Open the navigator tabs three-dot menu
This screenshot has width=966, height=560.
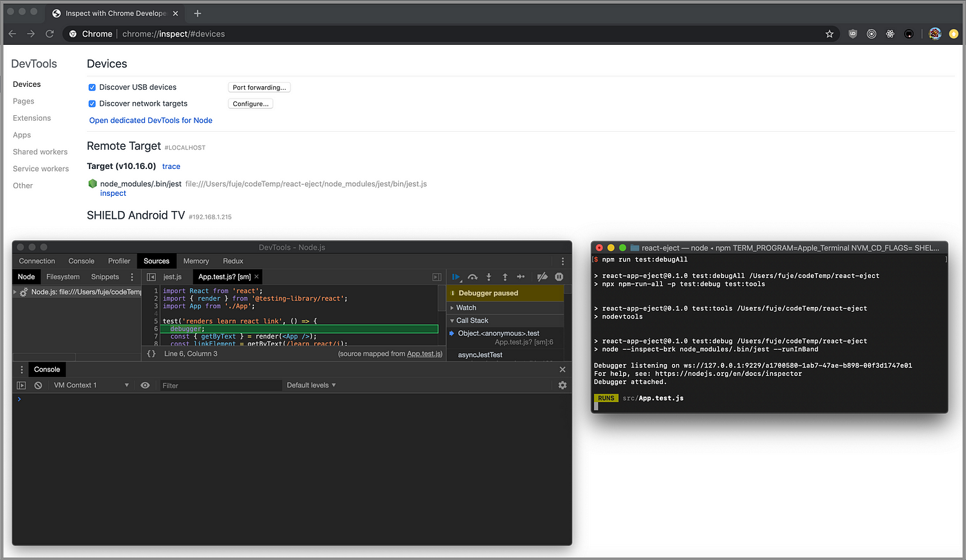[132, 277]
